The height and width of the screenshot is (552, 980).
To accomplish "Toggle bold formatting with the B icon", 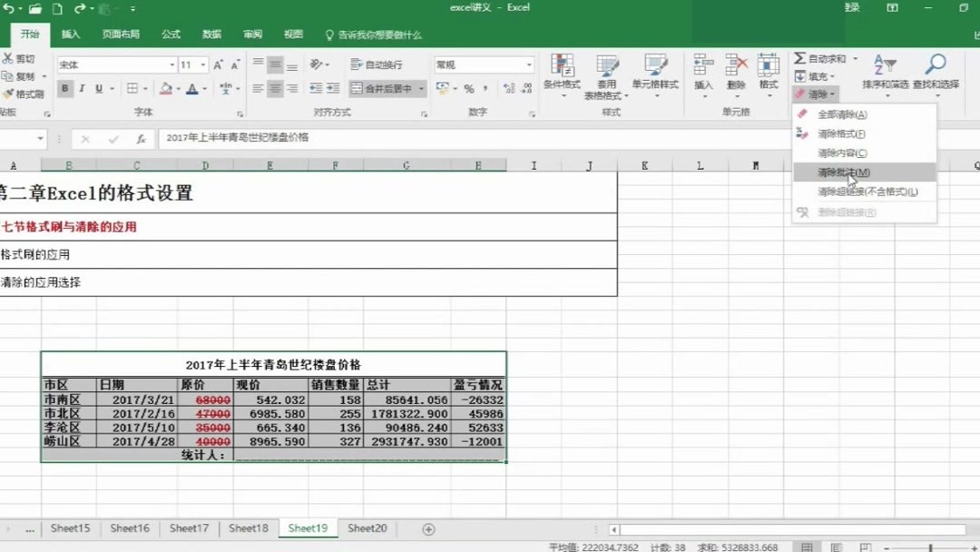I will (x=64, y=89).
